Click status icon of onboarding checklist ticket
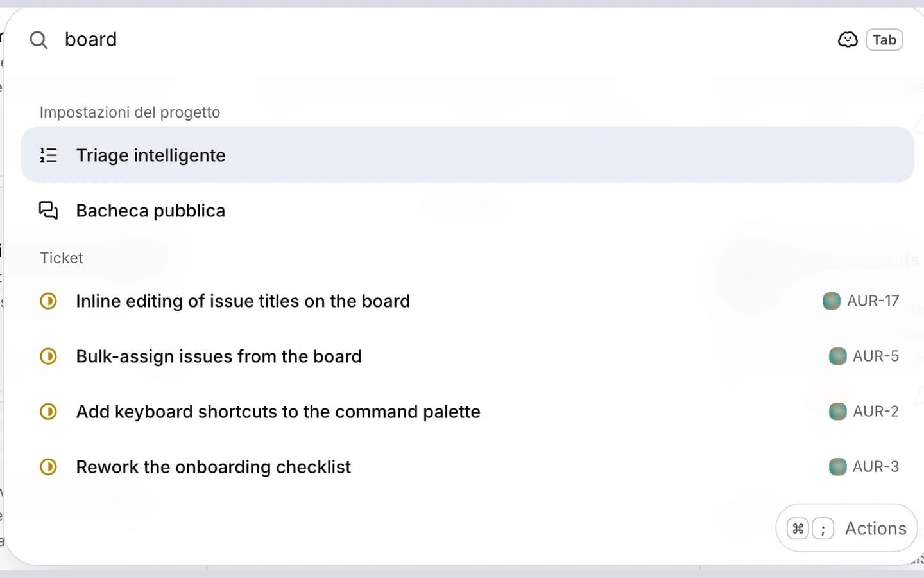The image size is (924, 578). (x=48, y=466)
